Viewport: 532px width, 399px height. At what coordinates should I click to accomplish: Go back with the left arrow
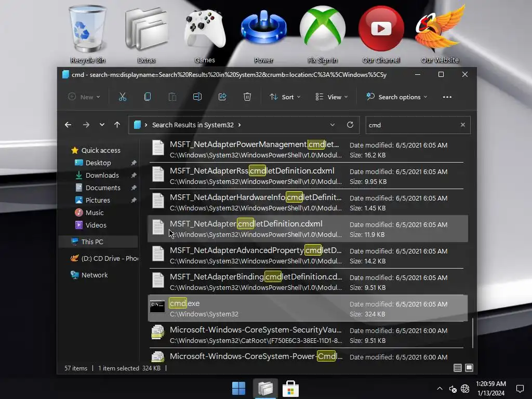68,125
